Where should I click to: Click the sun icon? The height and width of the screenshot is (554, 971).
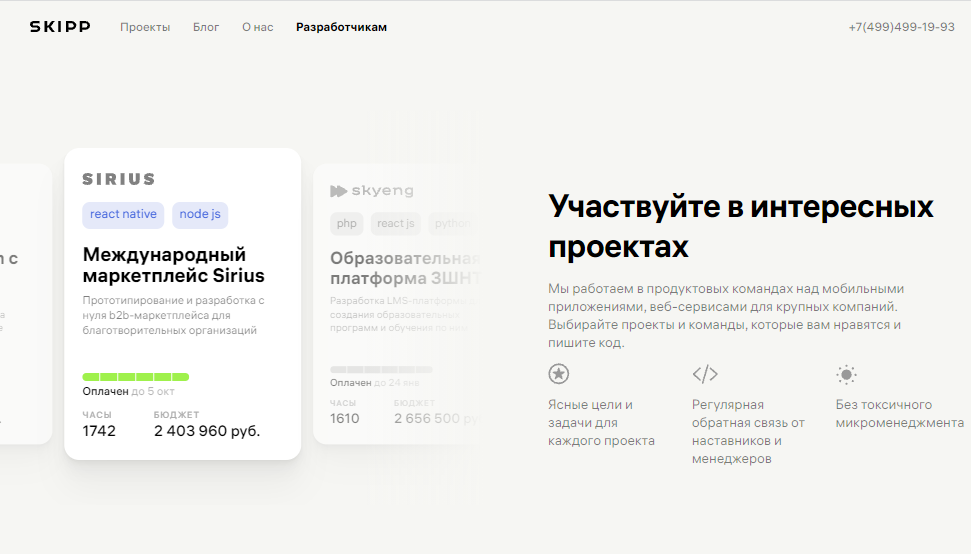[x=846, y=374]
